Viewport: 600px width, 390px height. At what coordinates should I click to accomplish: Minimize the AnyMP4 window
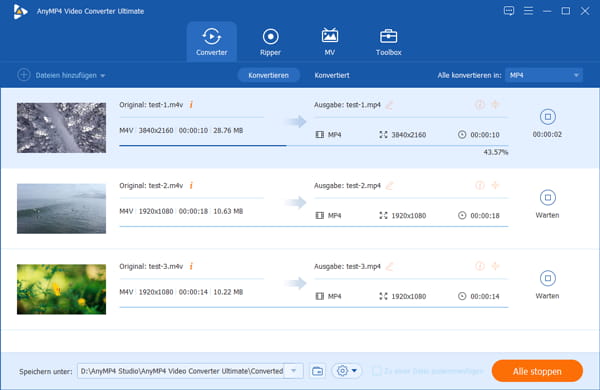tap(547, 11)
